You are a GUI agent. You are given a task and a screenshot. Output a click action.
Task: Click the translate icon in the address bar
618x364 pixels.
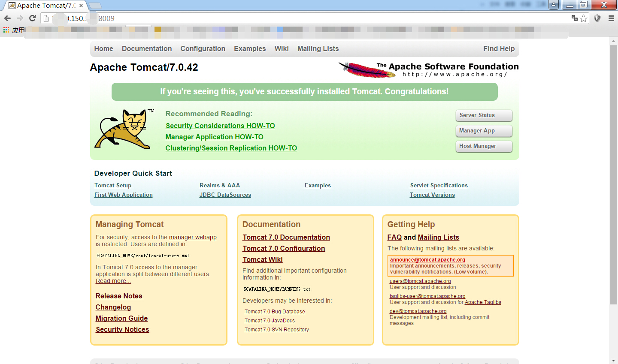(x=575, y=18)
